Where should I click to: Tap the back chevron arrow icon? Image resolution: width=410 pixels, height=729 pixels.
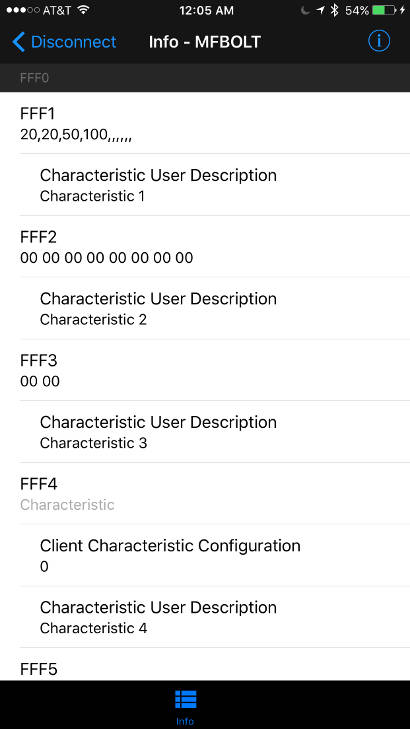tap(18, 42)
